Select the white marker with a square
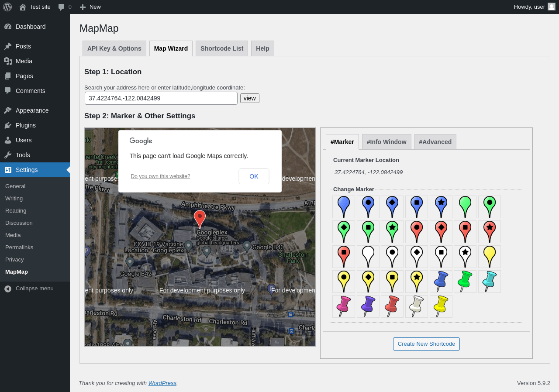 pyautogui.click(x=441, y=257)
